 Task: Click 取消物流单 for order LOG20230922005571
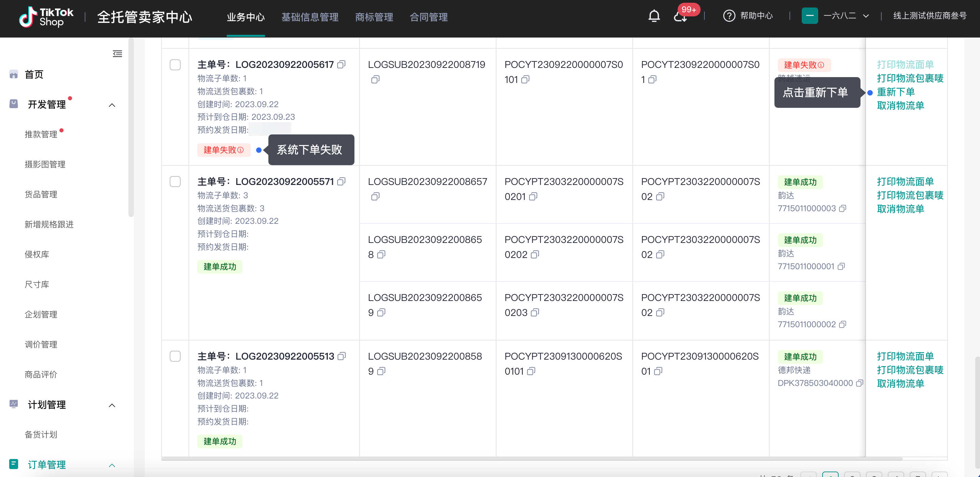coord(900,209)
